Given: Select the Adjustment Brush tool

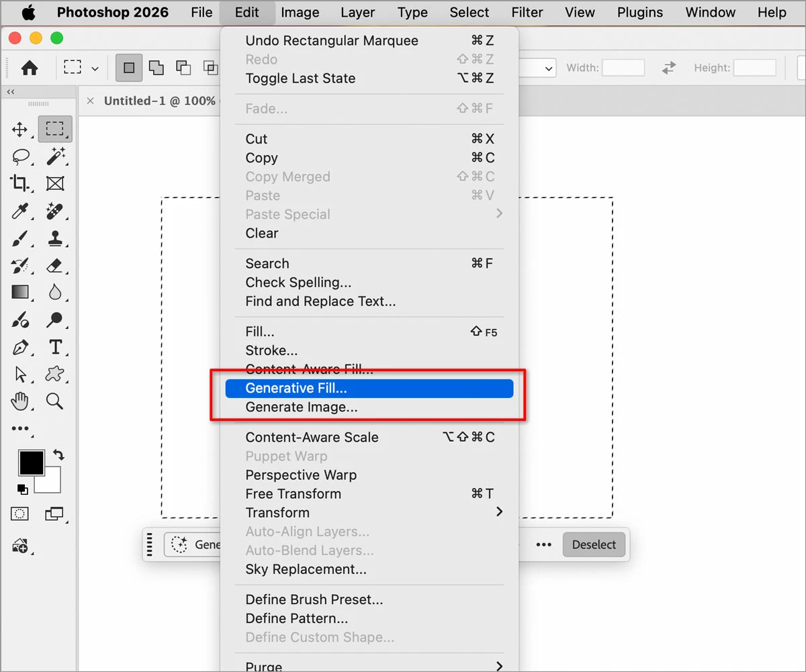Looking at the screenshot, I should [20, 320].
